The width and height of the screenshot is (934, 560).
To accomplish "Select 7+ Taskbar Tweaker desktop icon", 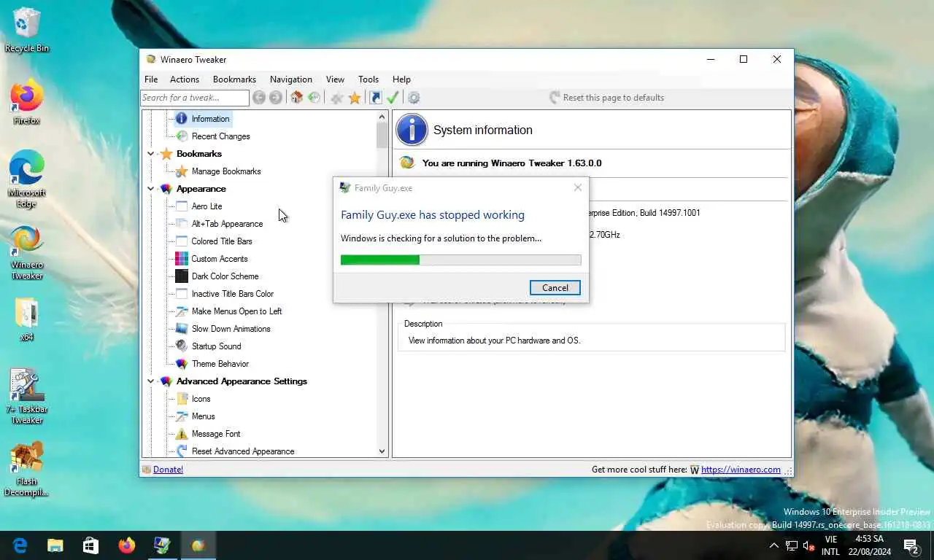I will pos(27,396).
